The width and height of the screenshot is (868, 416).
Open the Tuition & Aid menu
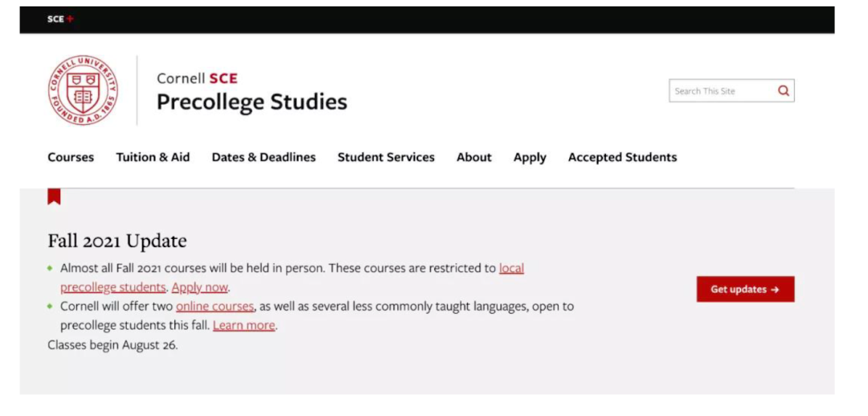click(153, 158)
